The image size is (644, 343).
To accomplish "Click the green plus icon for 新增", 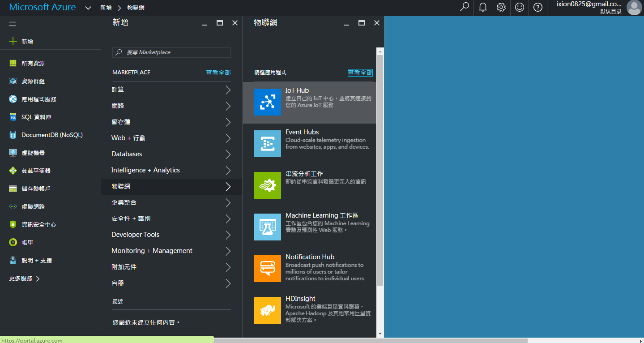I will click(x=13, y=41).
